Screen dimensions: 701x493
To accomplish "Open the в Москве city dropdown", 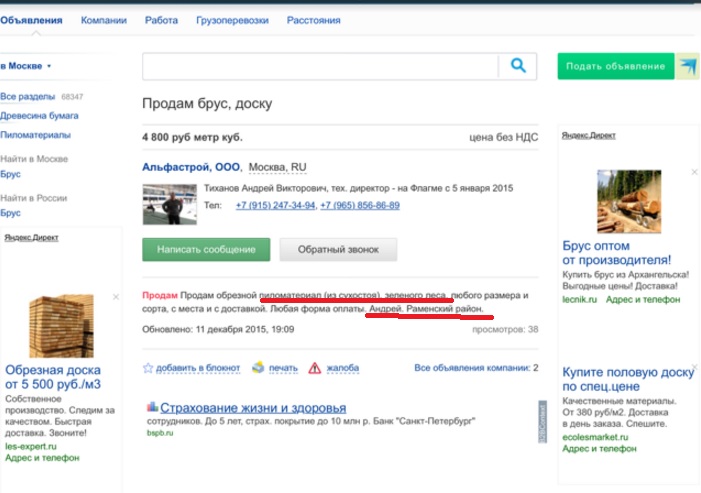I will (25, 66).
